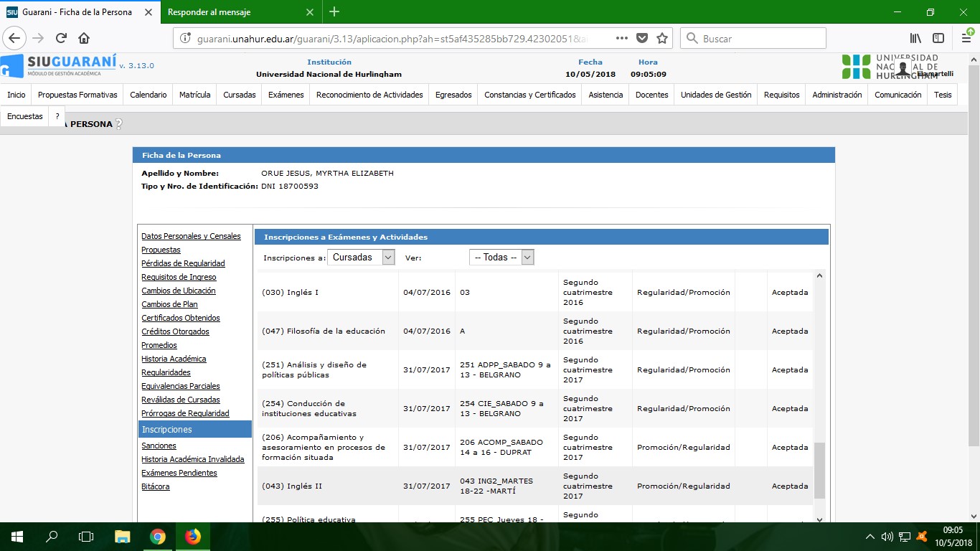Screen dimensions: 980x551
Task: Open the Exámenes menu
Action: pos(286,95)
